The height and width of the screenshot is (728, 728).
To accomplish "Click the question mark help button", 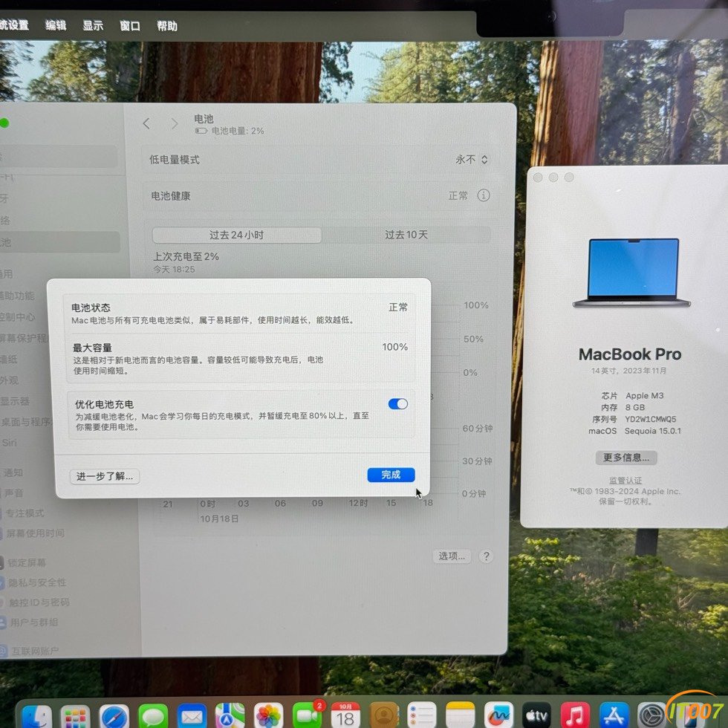I will click(x=486, y=556).
